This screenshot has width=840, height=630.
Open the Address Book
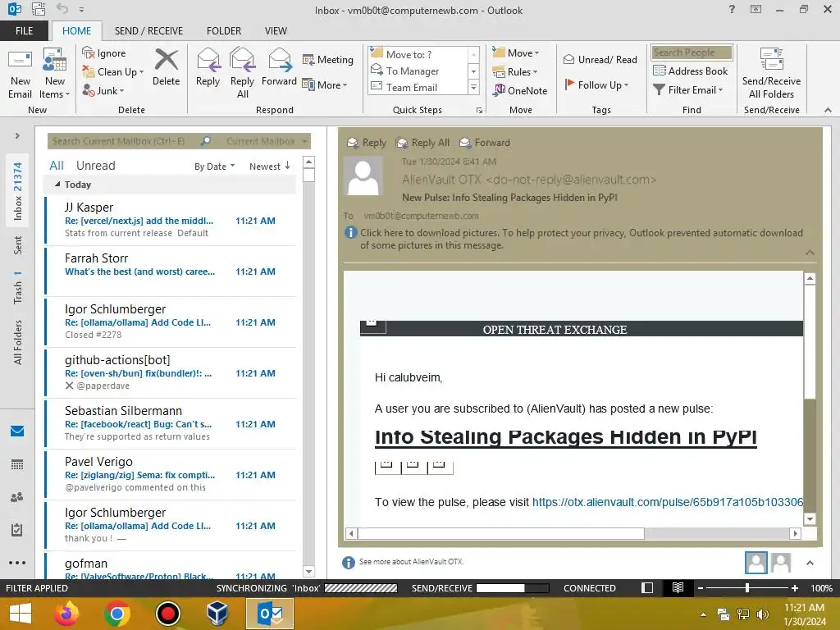pos(690,71)
